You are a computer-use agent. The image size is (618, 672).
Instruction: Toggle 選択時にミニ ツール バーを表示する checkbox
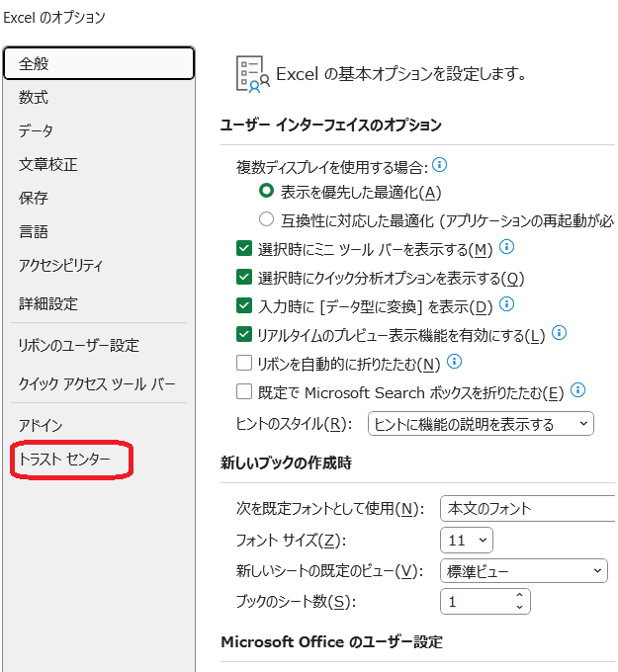tap(244, 248)
